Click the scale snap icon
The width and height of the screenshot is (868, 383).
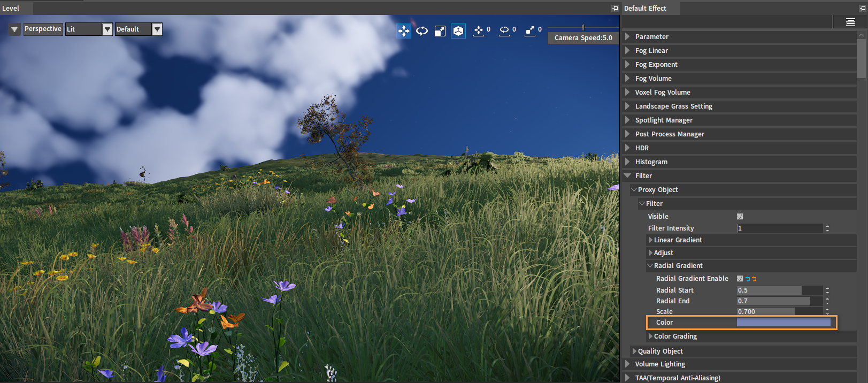(x=530, y=30)
